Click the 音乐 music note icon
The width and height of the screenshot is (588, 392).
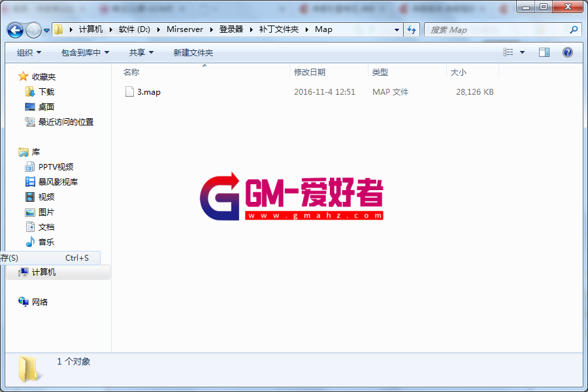(30, 242)
